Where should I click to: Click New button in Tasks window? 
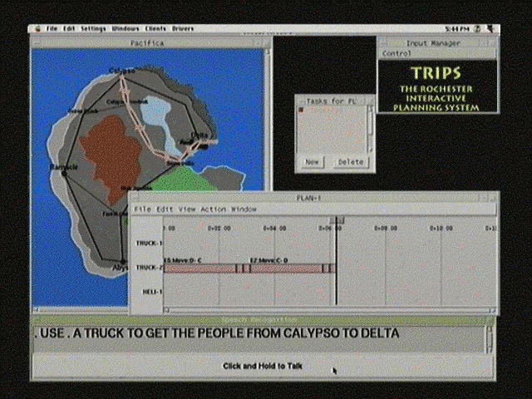[312, 162]
